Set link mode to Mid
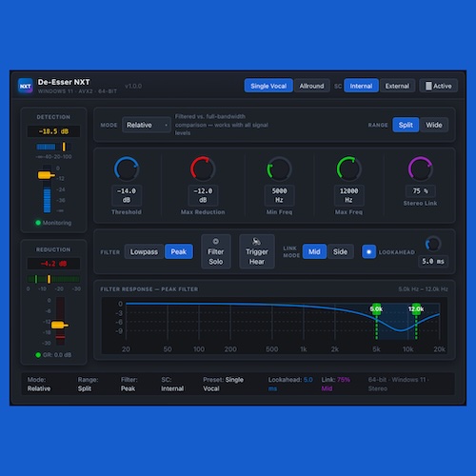This screenshot has height=476, width=476. pyautogui.click(x=314, y=252)
